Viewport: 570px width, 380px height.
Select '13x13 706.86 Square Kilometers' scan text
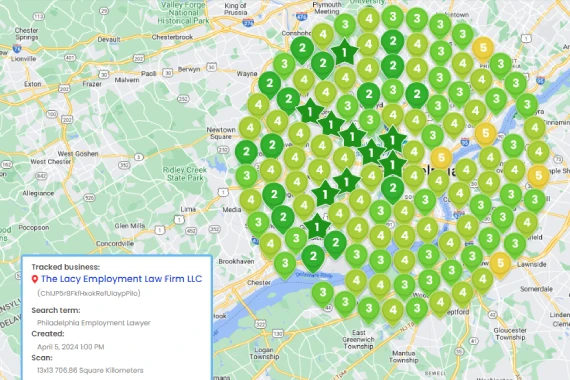(90, 371)
